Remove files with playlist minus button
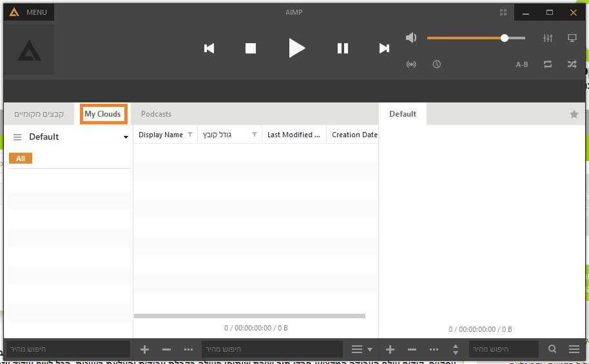Viewport: 589px width, 364px height. tap(412, 350)
